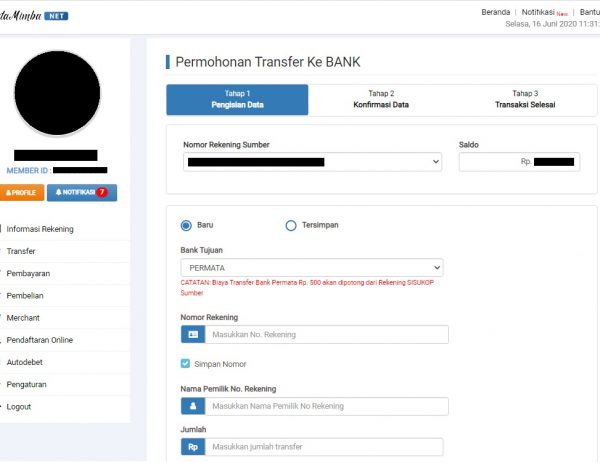
Task: Click the site logo in the header
Action: pos(34,16)
